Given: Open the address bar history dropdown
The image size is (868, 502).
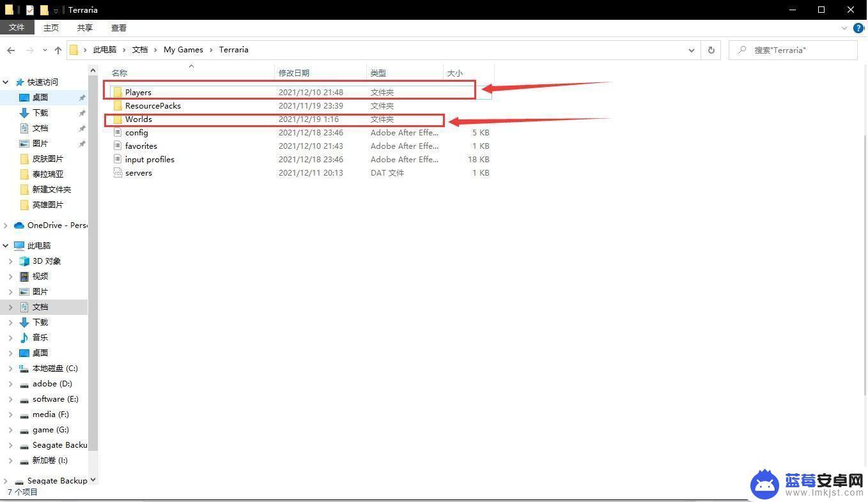Looking at the screenshot, I should pyautogui.click(x=691, y=50).
